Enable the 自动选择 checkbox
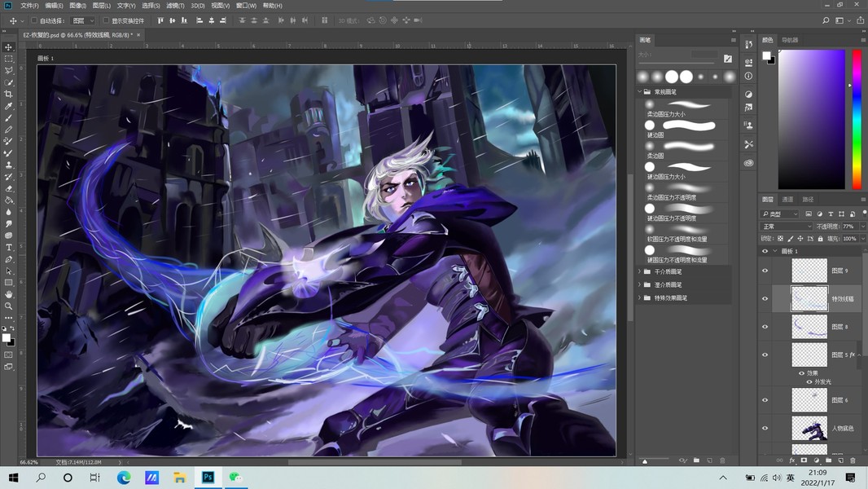This screenshot has height=489, width=868. [x=33, y=20]
